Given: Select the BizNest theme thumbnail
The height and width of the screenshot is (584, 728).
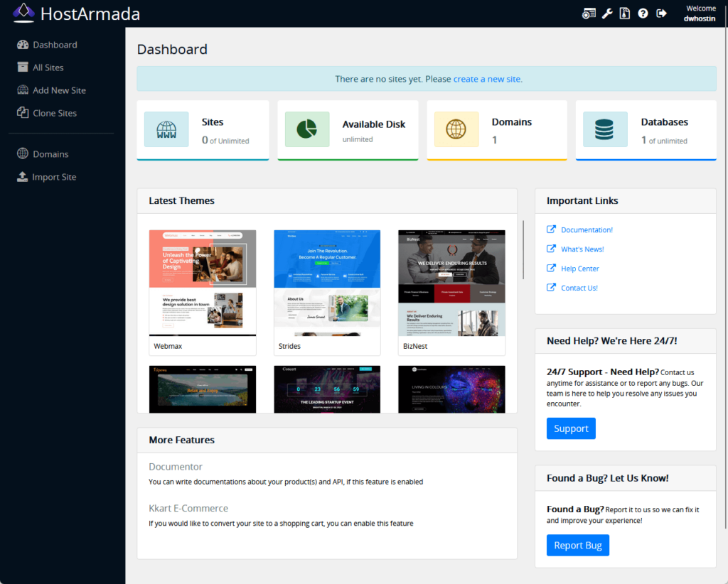Looking at the screenshot, I should point(451,283).
